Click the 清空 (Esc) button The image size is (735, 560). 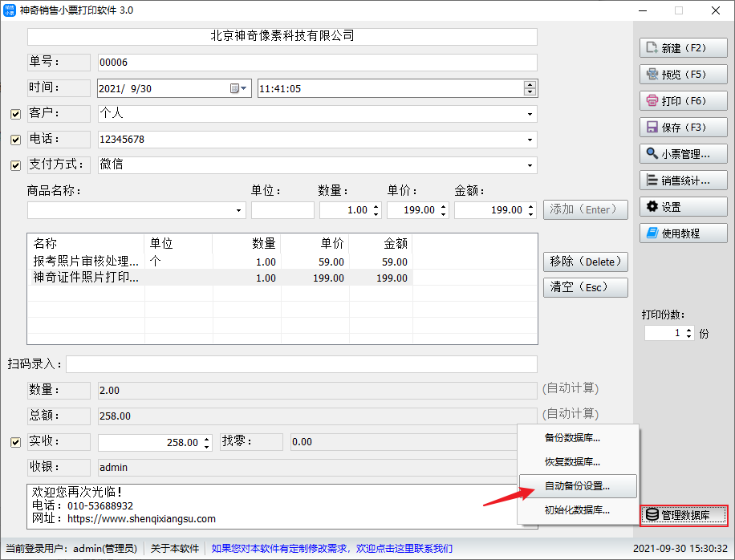point(586,287)
